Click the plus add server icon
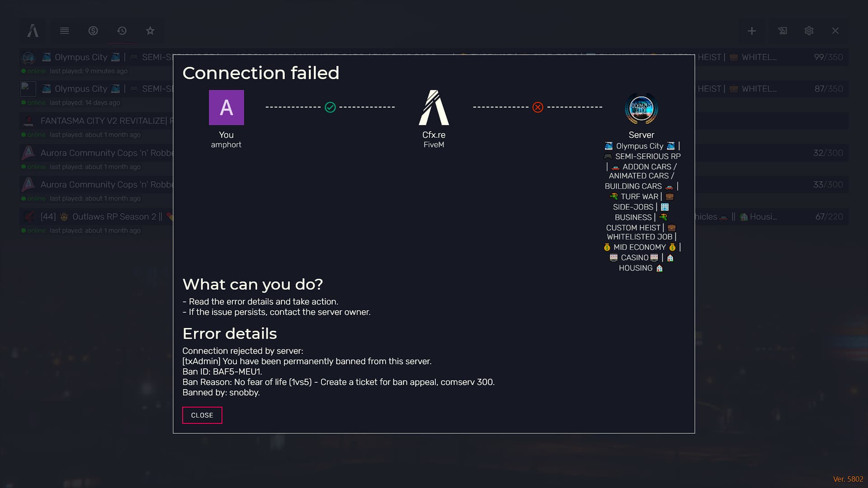 click(x=751, y=31)
